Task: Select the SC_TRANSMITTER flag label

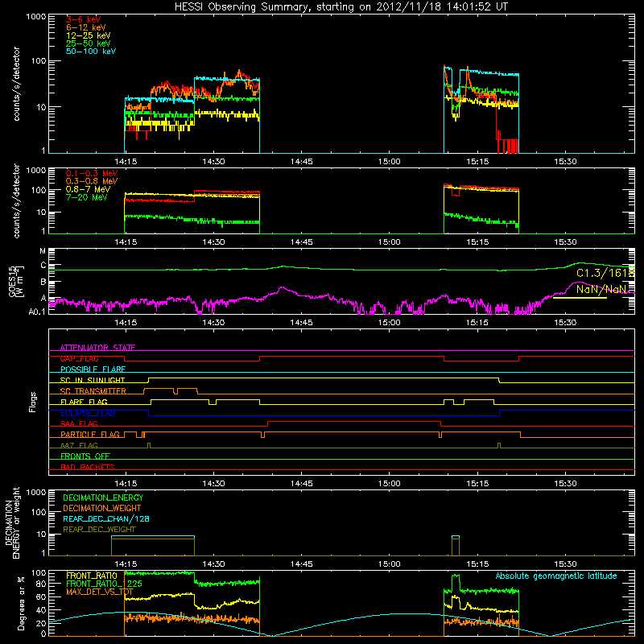Action: 93,391
